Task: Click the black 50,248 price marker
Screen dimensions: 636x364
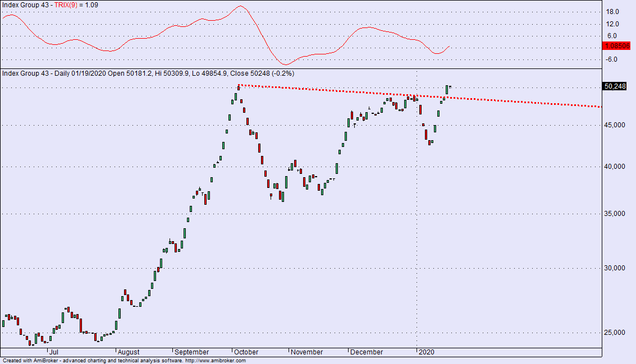Action: (x=615, y=86)
